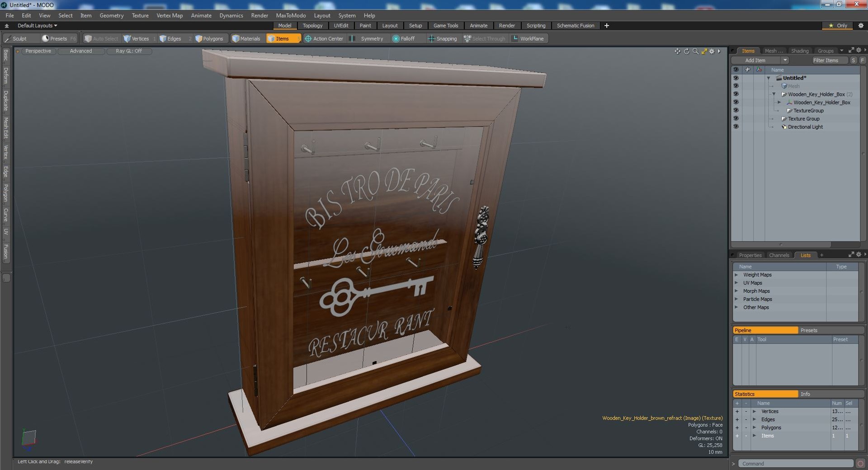
Task: Switch to Vertices selection mode
Action: click(x=140, y=39)
